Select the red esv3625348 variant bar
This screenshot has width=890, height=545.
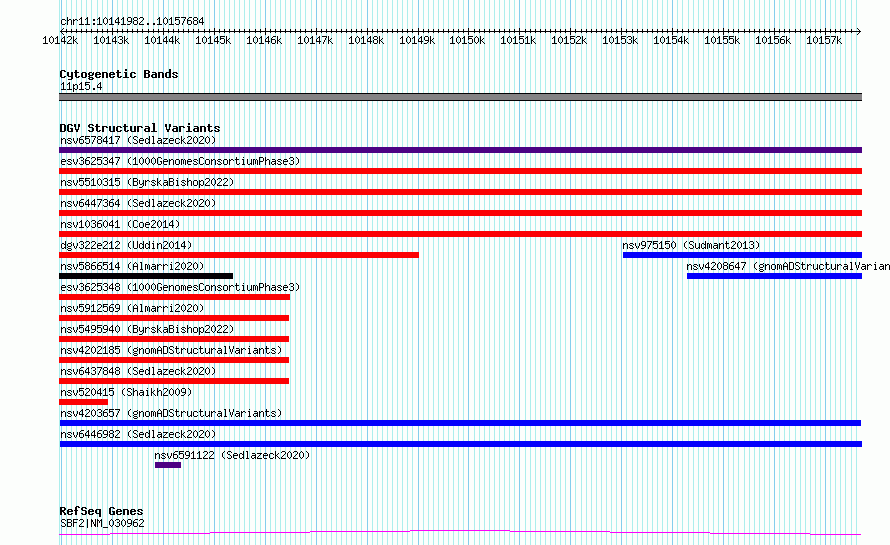(174, 297)
